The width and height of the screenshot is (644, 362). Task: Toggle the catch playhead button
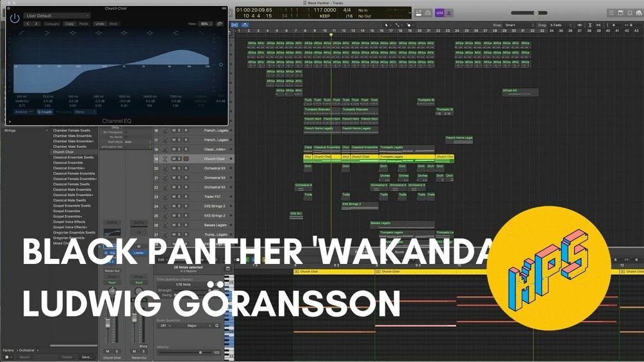coord(244,25)
